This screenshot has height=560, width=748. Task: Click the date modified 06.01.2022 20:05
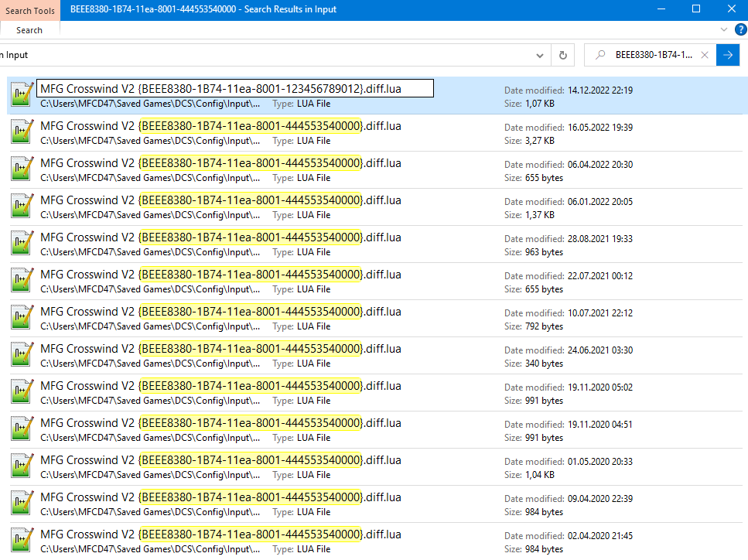tap(600, 202)
